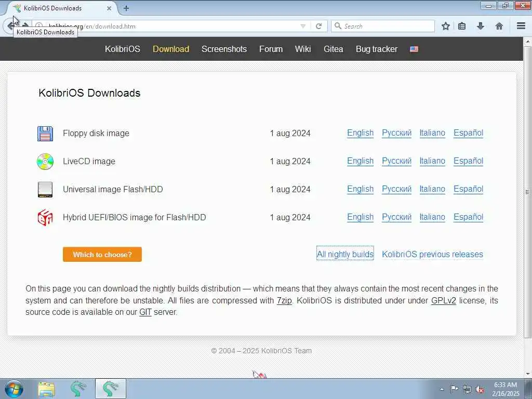
Task: Open Gitea in the site navigation
Action: (x=334, y=49)
